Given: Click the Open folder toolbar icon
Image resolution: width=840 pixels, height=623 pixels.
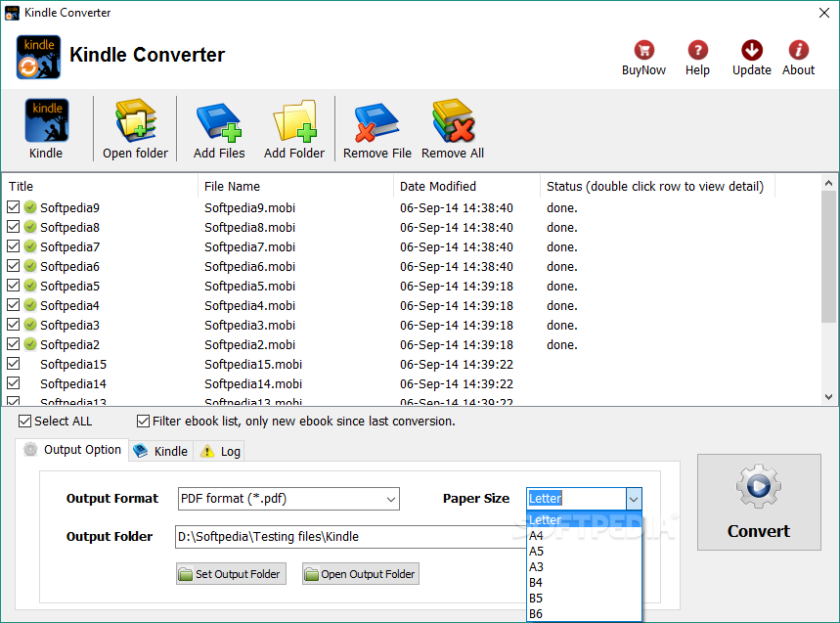Looking at the screenshot, I should pyautogui.click(x=136, y=120).
